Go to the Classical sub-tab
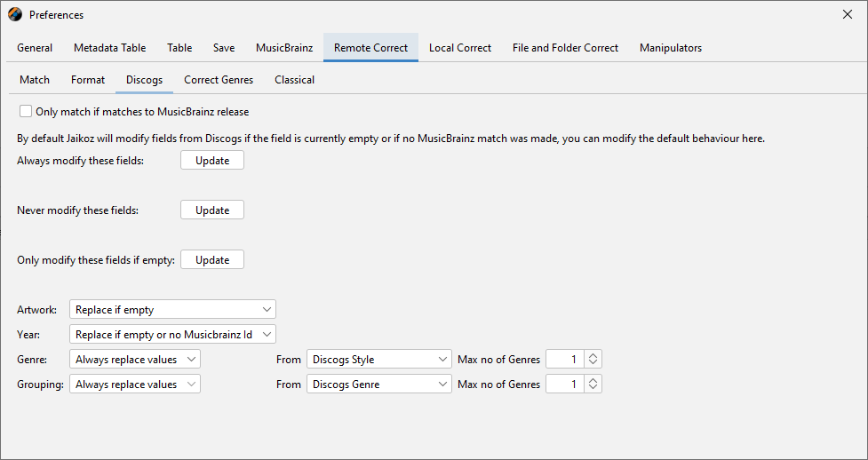This screenshot has width=868, height=460. click(294, 80)
